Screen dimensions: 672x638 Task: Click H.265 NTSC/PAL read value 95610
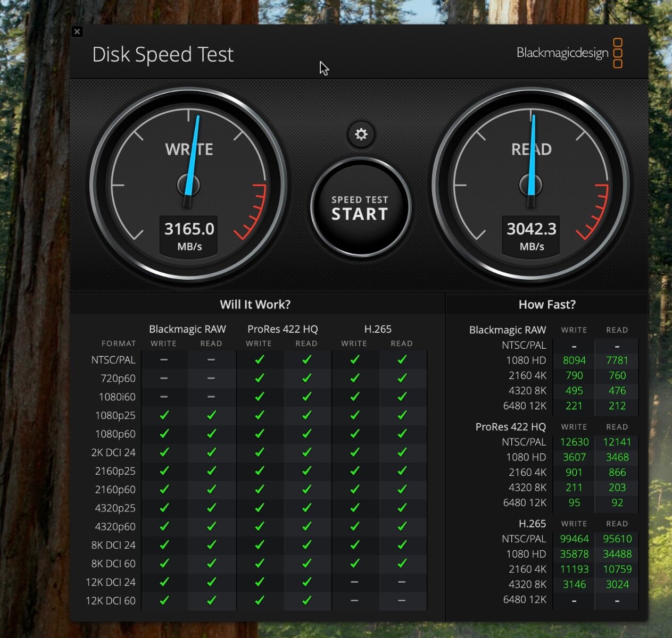coord(617,539)
